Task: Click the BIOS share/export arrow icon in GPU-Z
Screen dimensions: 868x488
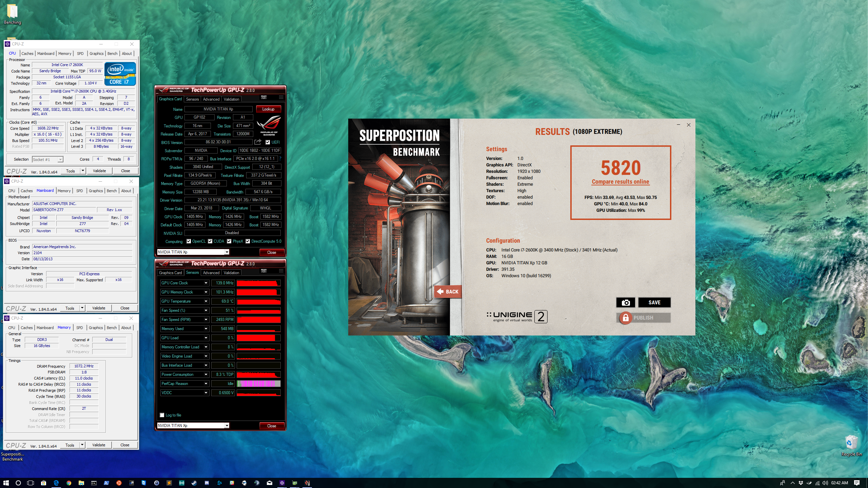Action: coord(258,142)
